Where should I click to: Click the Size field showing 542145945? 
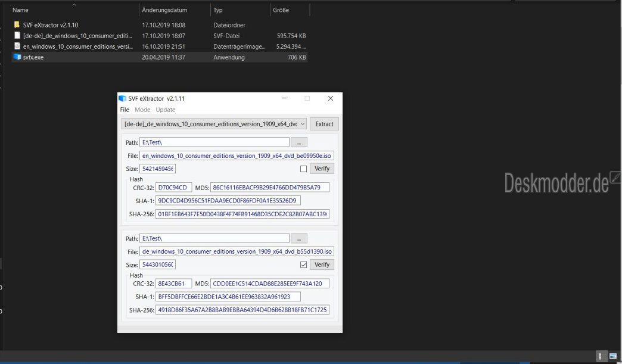[157, 169]
